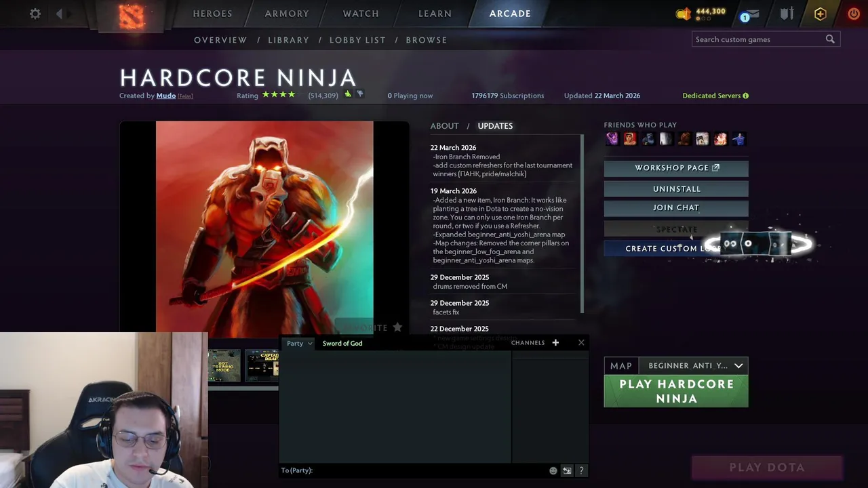Open the LOBBY LIST subtab
868x488 pixels.
[x=357, y=40]
